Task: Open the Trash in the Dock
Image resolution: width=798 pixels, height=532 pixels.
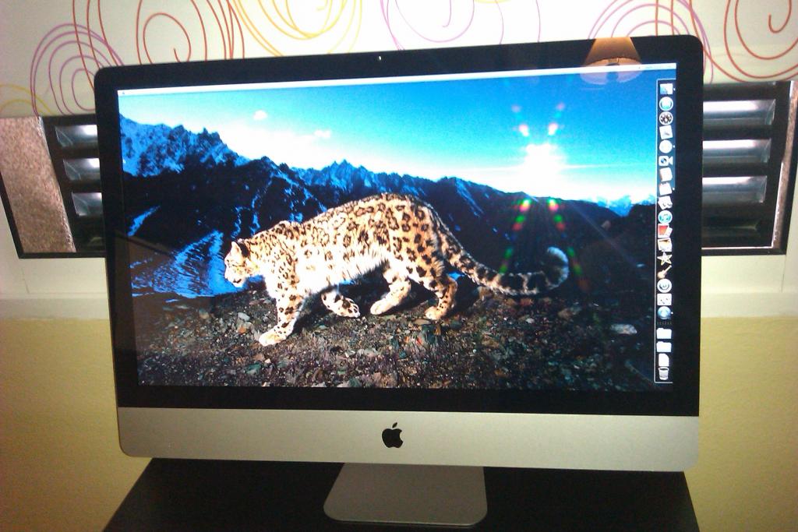Action: (664, 375)
